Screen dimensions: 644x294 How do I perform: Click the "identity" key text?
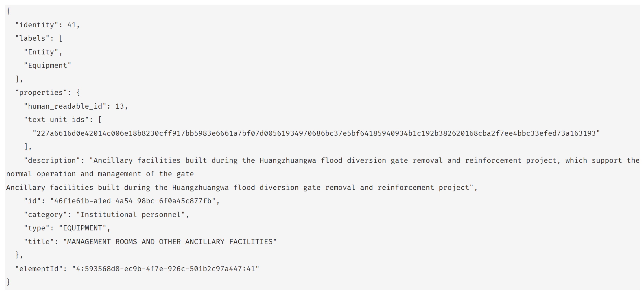tap(37, 25)
